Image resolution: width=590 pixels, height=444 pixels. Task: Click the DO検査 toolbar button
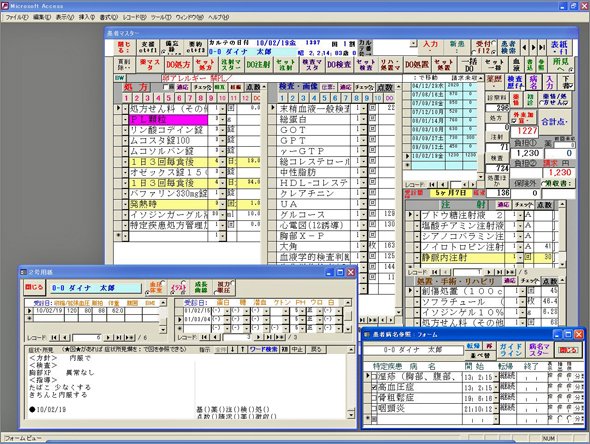click(x=339, y=65)
